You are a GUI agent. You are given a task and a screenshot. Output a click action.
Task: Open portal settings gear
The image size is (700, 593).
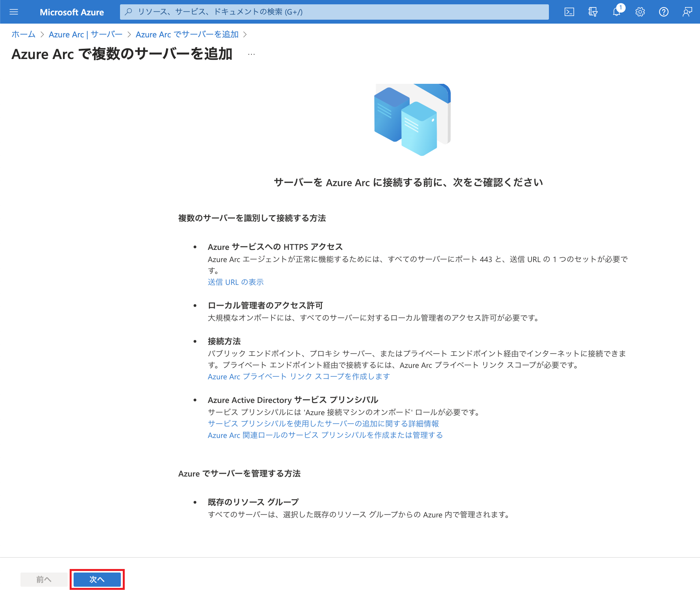coord(640,12)
